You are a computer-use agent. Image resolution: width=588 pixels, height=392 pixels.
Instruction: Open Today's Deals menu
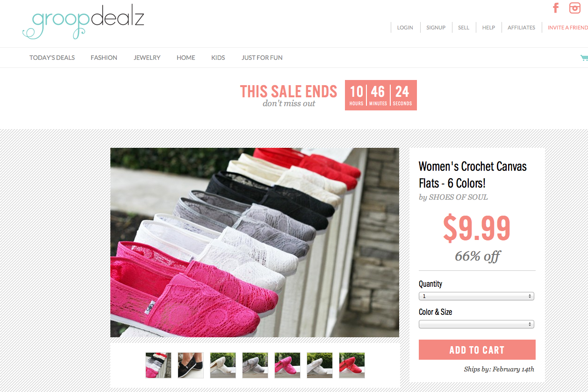tap(52, 58)
